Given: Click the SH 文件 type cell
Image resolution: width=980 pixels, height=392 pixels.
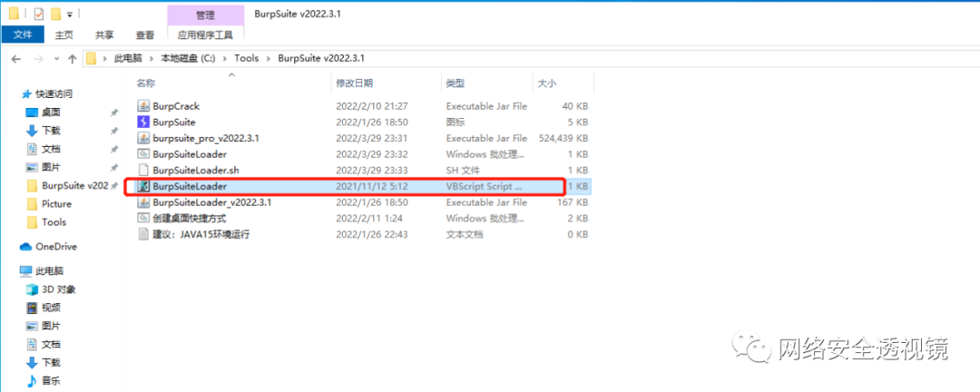Looking at the screenshot, I should pyautogui.click(x=463, y=170).
